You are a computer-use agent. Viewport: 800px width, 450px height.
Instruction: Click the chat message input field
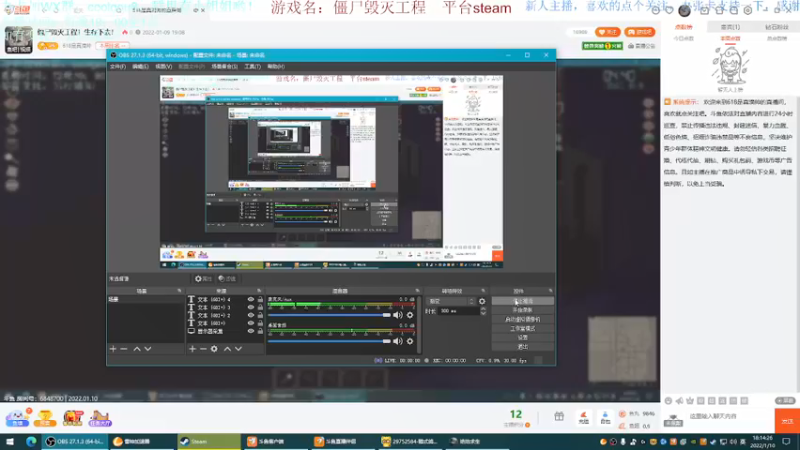click(729, 416)
